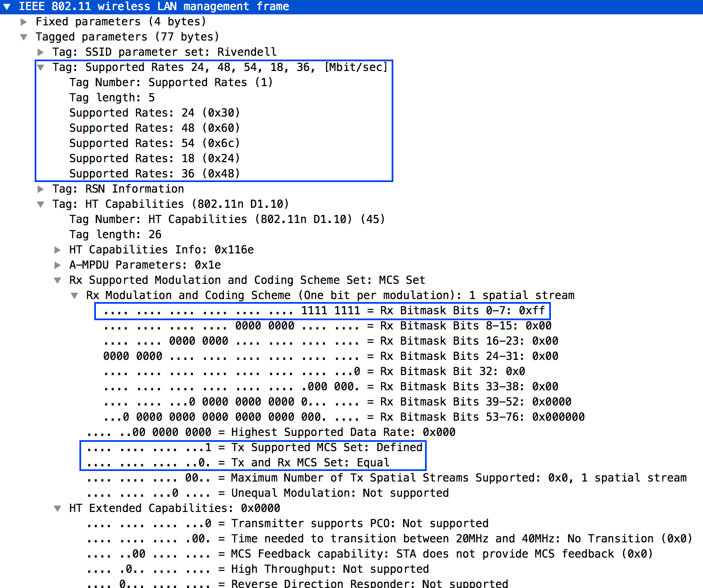Select 'Tag length: 5' row
The image size is (703, 588).
click(112, 98)
